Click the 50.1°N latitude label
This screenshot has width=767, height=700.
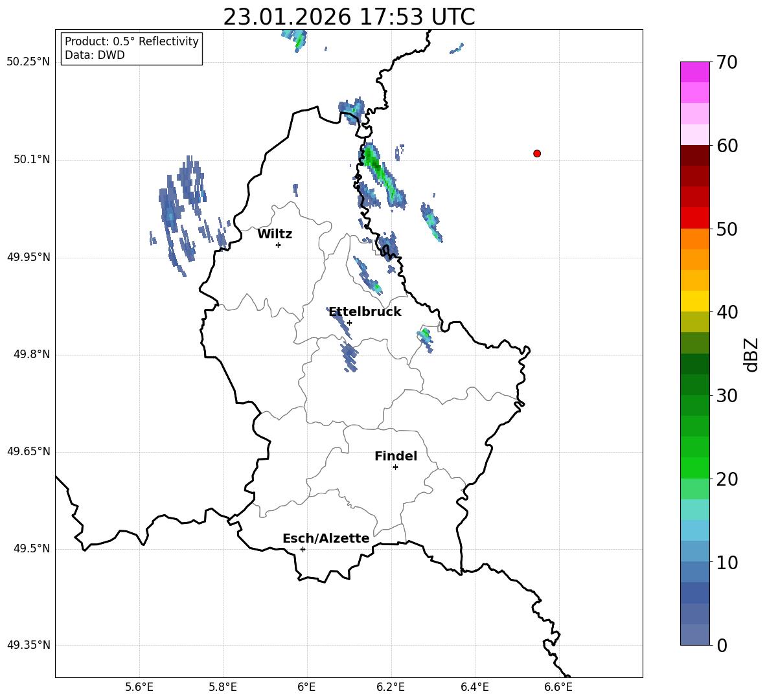32,159
